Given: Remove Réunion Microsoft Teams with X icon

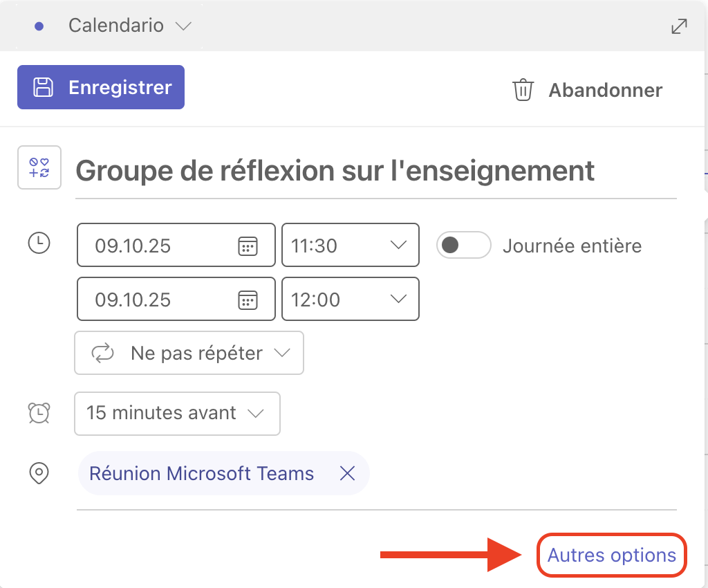Looking at the screenshot, I should (347, 473).
